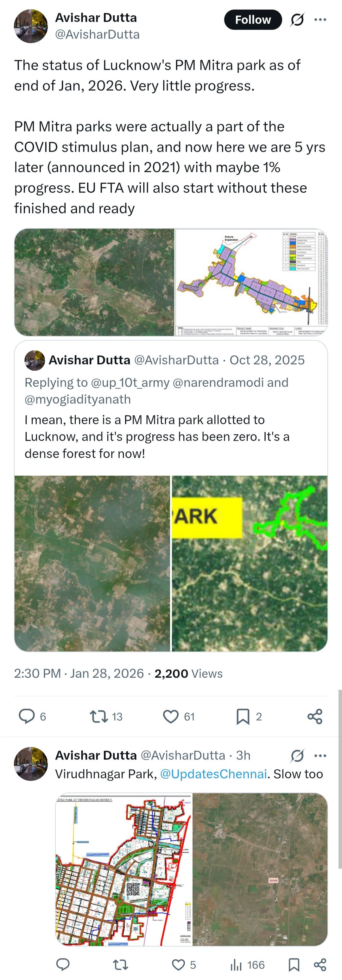342x980 pixels.
Task: Share the main post
Action: click(314, 716)
